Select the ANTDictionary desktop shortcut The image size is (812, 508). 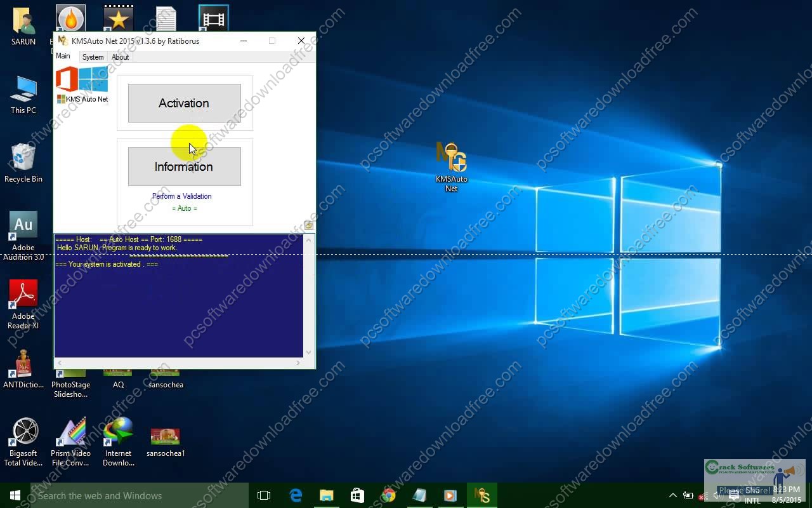coord(23,368)
